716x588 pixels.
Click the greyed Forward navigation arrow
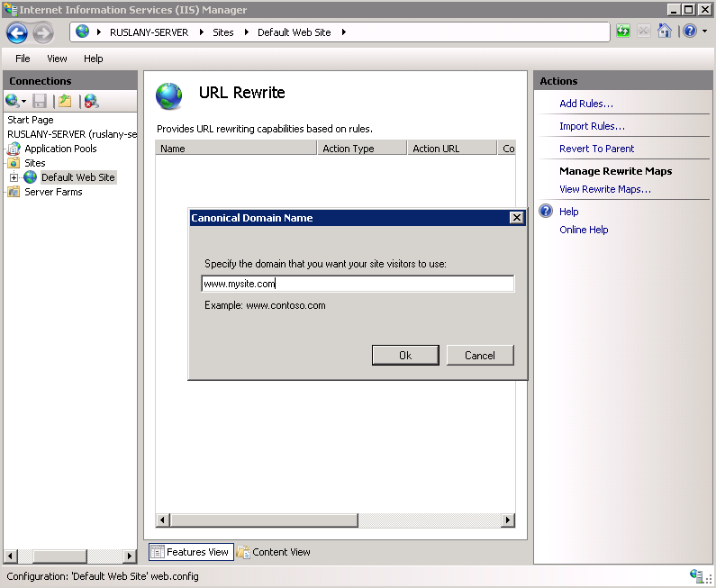pos(43,33)
